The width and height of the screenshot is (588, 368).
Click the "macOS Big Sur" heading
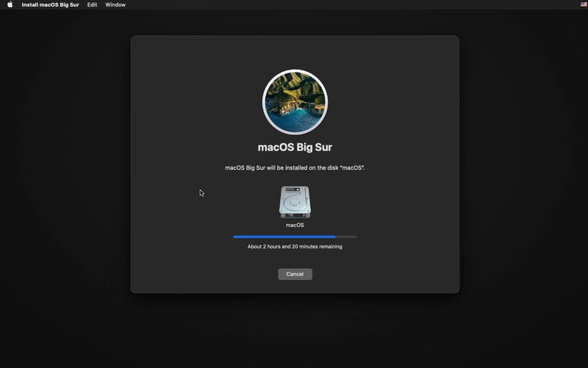tap(295, 148)
